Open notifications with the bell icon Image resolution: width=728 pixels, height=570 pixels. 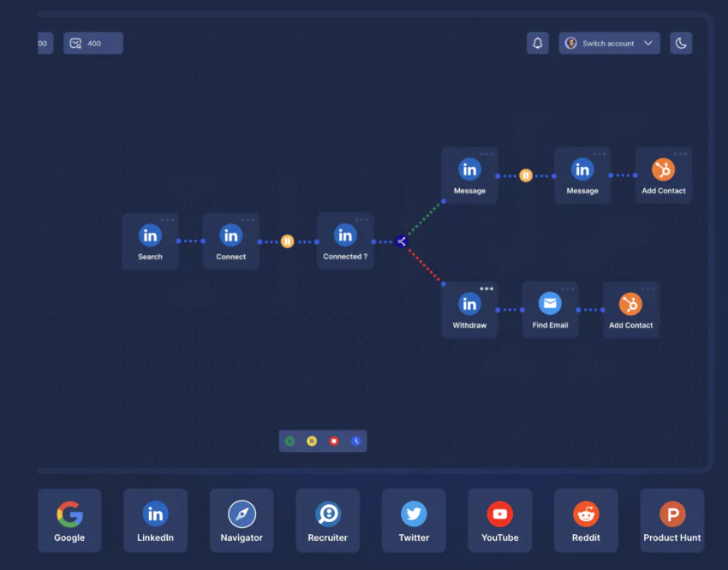538,43
